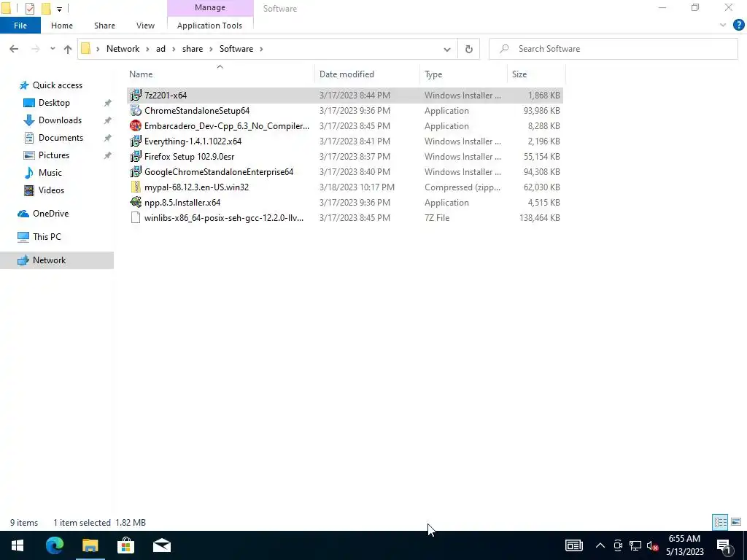Open Pictures in the navigation pane
The image size is (747, 560).
pos(53,155)
